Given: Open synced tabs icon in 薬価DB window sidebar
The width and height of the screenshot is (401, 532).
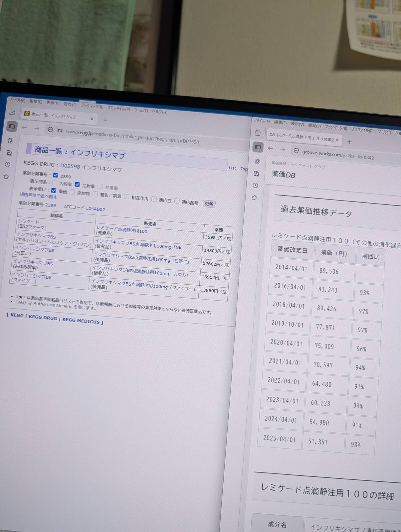Looking at the screenshot, I should pyautogui.click(x=256, y=174).
